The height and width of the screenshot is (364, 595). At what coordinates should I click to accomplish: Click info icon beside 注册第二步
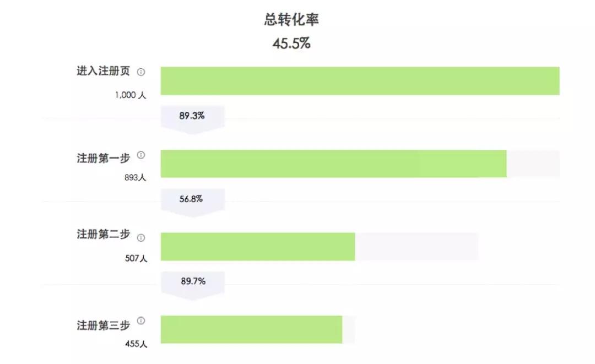(x=141, y=238)
